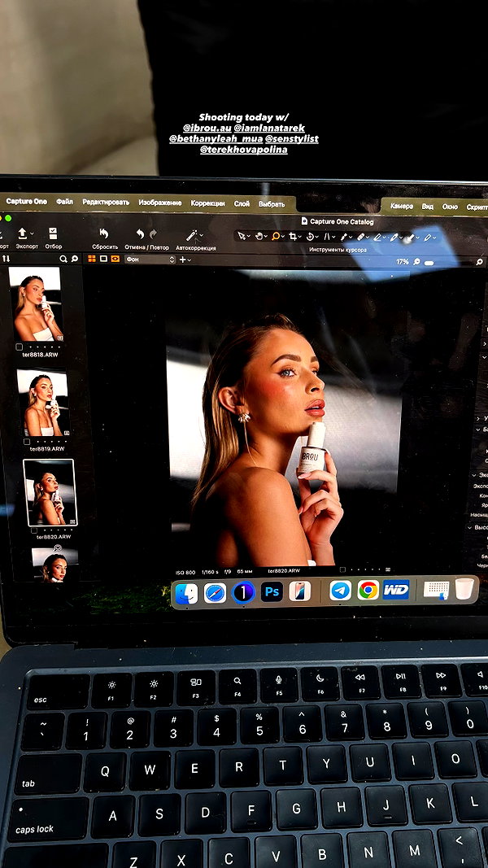This screenshot has width=488, height=868.
Task: Click the browser sort arrows icon
Action: [6, 259]
